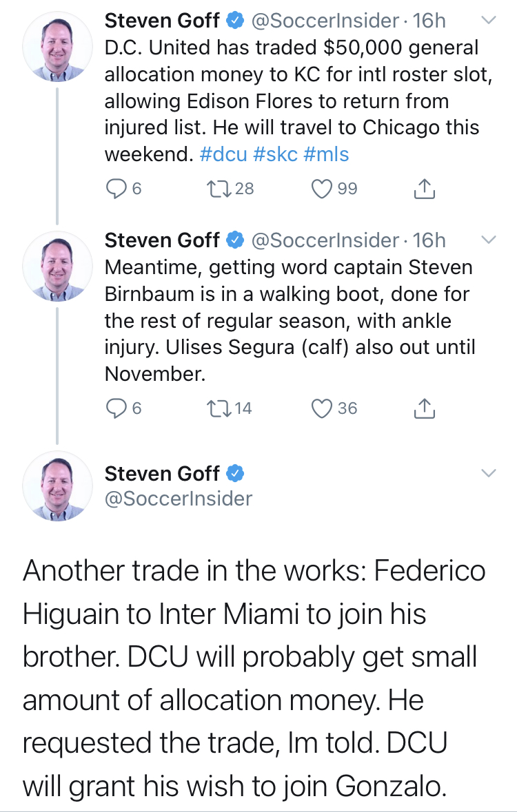The image size is (517, 812).
Task: Tap profile photo on the Higuain tweet
Action: (57, 486)
